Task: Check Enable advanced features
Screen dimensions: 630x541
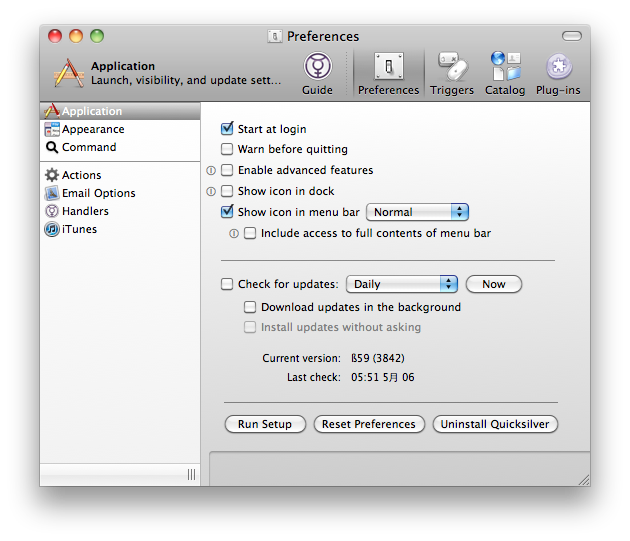Action: [x=227, y=170]
